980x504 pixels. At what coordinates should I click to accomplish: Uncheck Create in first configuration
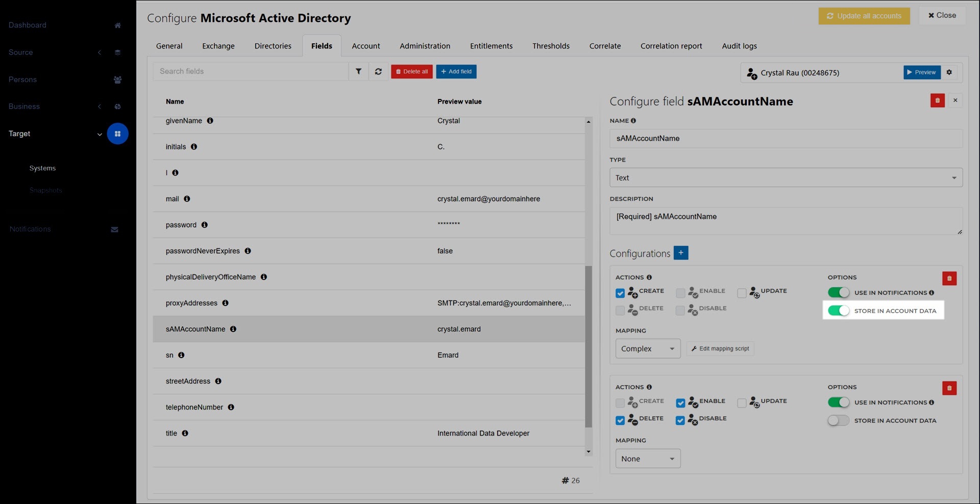click(x=620, y=293)
